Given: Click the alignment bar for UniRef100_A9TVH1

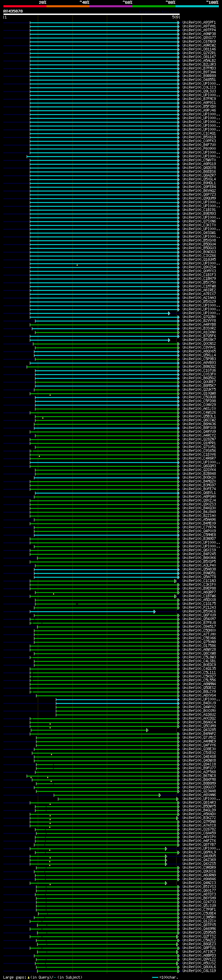Looking at the screenshot, I should click(104, 26).
